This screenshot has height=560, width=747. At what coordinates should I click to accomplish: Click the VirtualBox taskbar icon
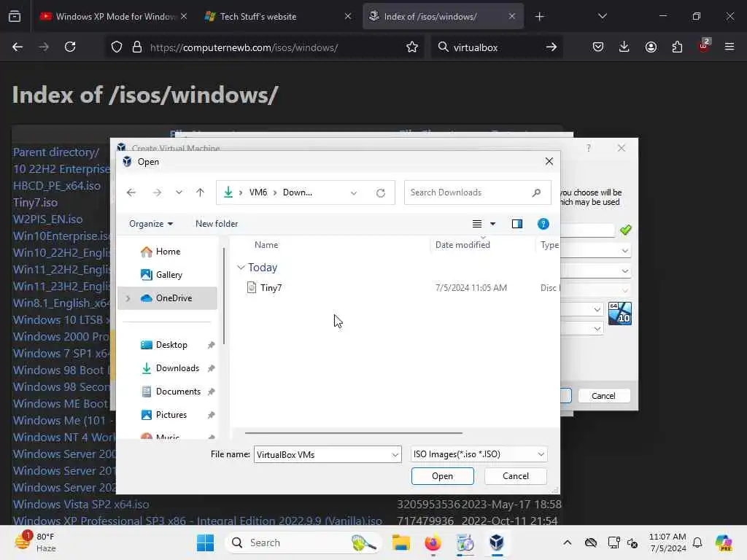click(496, 542)
